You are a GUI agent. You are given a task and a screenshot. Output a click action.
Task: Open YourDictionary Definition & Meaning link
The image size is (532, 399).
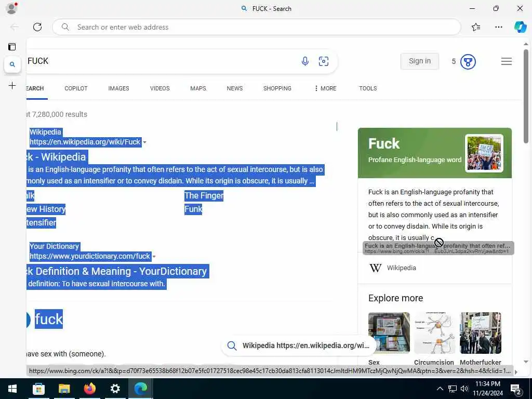(x=118, y=271)
